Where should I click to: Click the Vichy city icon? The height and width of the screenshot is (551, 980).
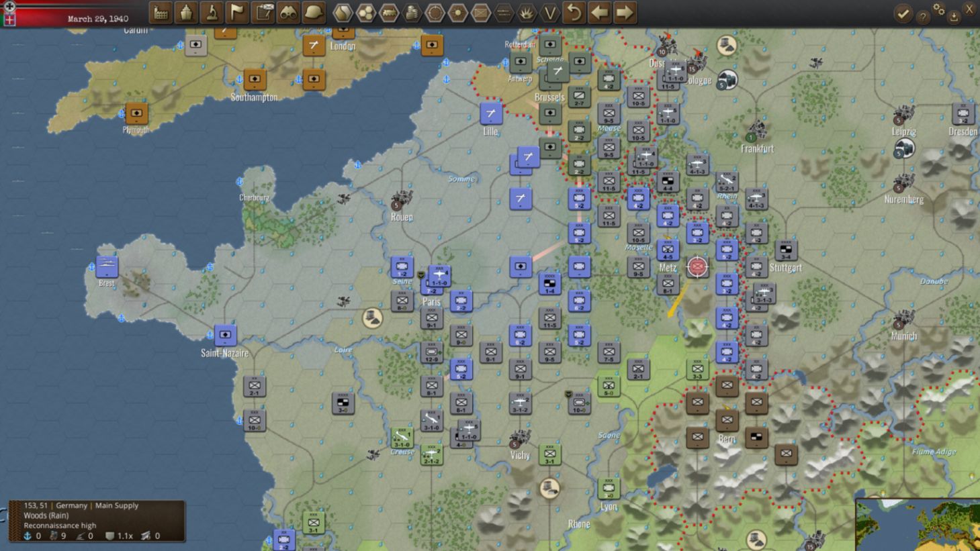tap(519, 440)
